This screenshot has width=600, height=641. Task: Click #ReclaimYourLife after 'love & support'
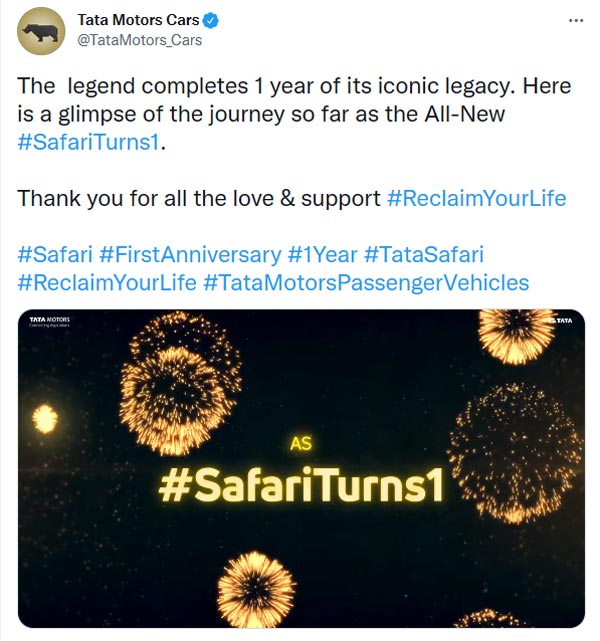point(476,198)
